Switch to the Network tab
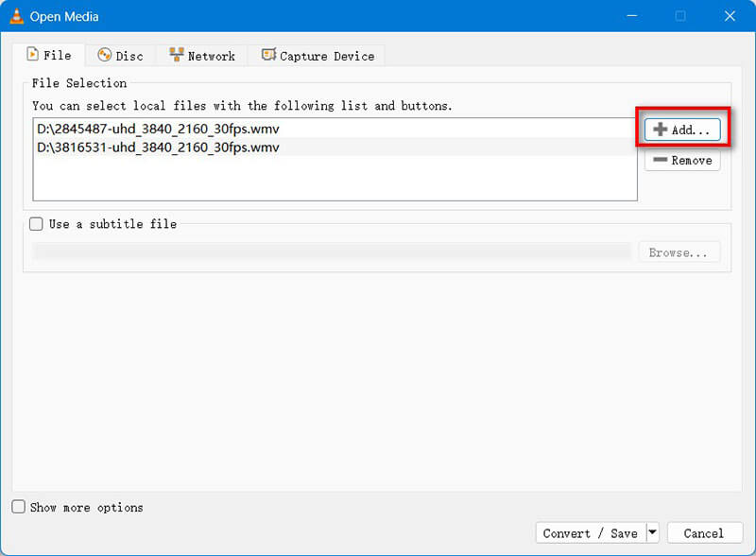 202,56
